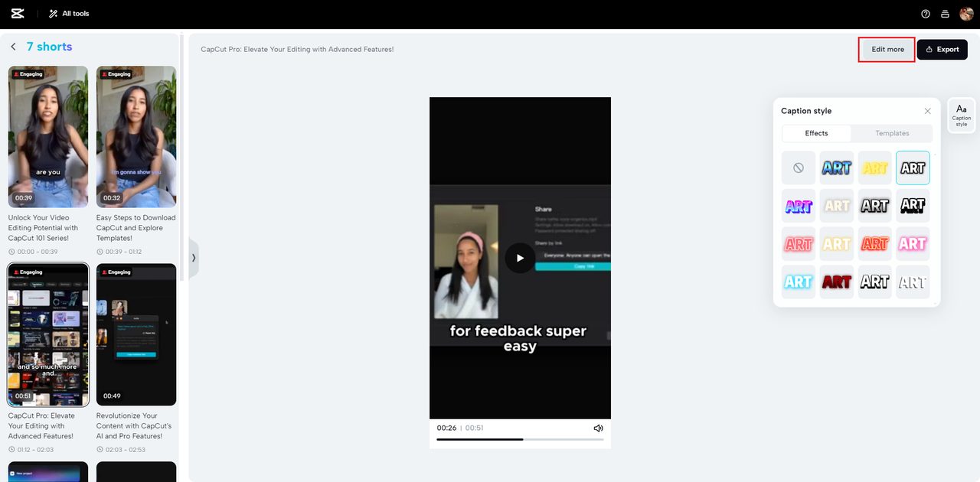This screenshot has width=980, height=482.
Task: Choose the faded gray outline ART effect
Action: 913,282
